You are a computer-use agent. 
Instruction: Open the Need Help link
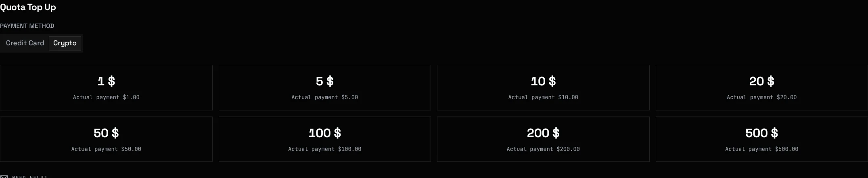click(x=29, y=177)
